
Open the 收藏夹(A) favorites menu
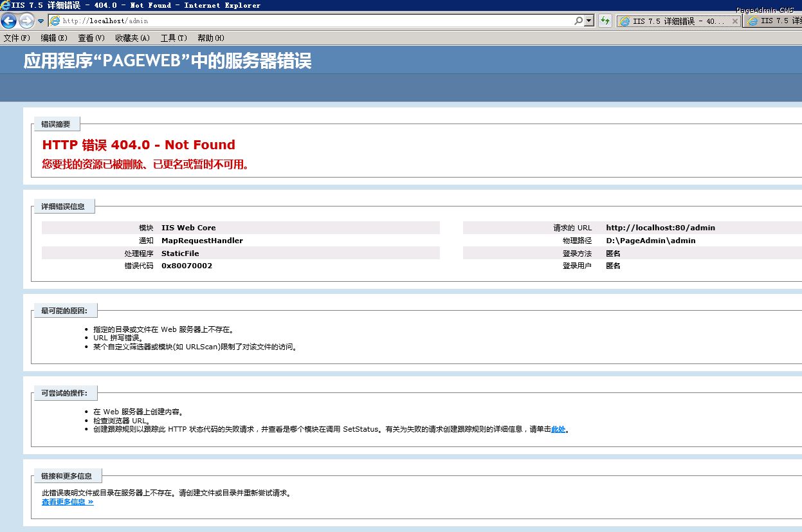pyautogui.click(x=132, y=38)
